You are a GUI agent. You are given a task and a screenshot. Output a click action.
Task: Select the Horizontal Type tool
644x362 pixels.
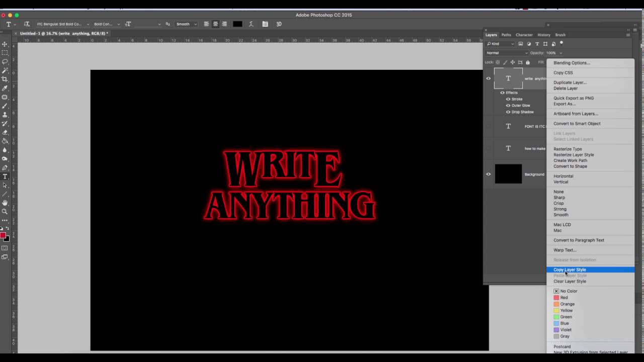(5, 176)
